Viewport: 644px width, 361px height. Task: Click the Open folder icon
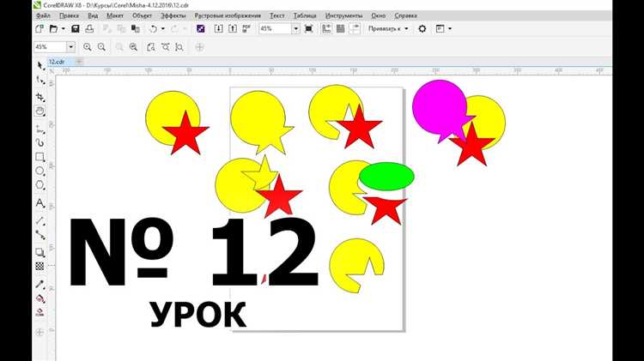pyautogui.click(x=54, y=28)
